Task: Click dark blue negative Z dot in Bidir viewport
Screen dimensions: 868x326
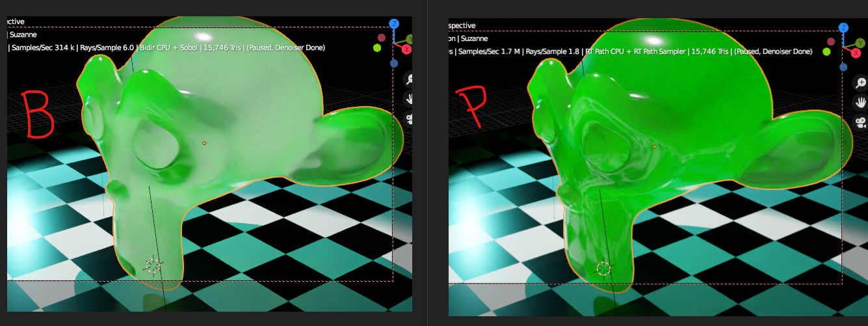Action: [394, 63]
